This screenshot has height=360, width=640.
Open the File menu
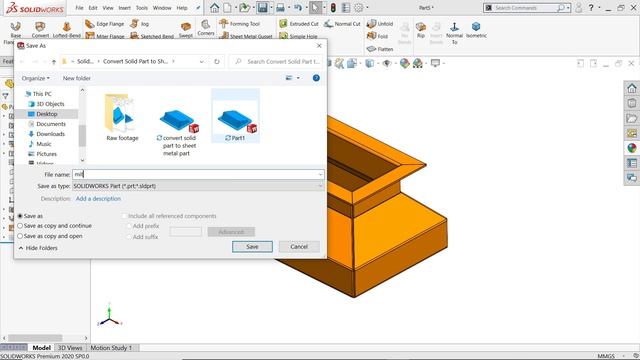pyautogui.click(x=79, y=8)
